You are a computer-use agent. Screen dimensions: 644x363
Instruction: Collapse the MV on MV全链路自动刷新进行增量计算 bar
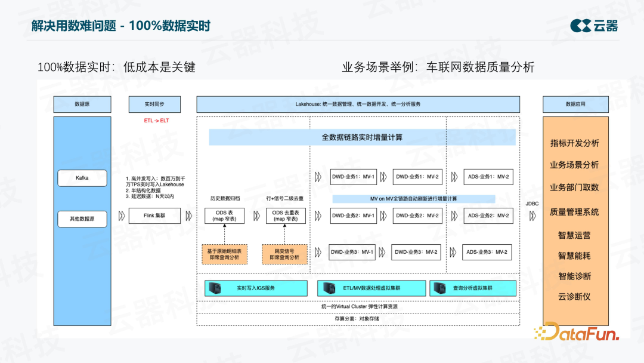414,198
